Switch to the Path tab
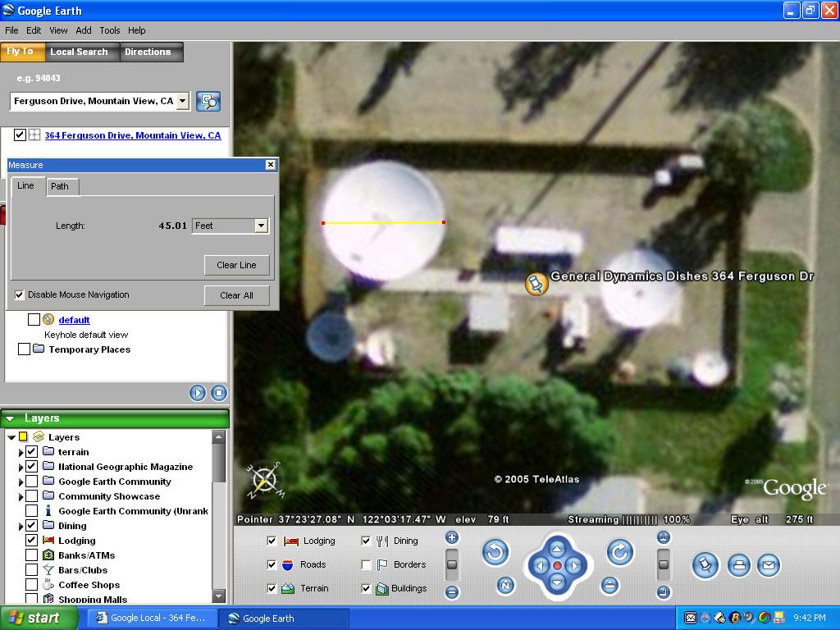The height and width of the screenshot is (630, 840). [60, 186]
